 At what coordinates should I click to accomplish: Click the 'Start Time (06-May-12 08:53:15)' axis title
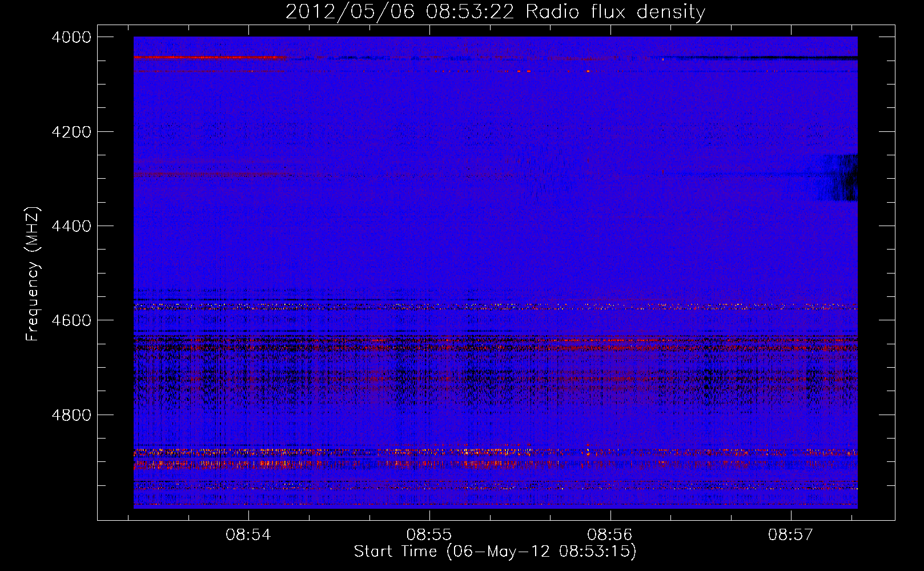pyautogui.click(x=495, y=552)
